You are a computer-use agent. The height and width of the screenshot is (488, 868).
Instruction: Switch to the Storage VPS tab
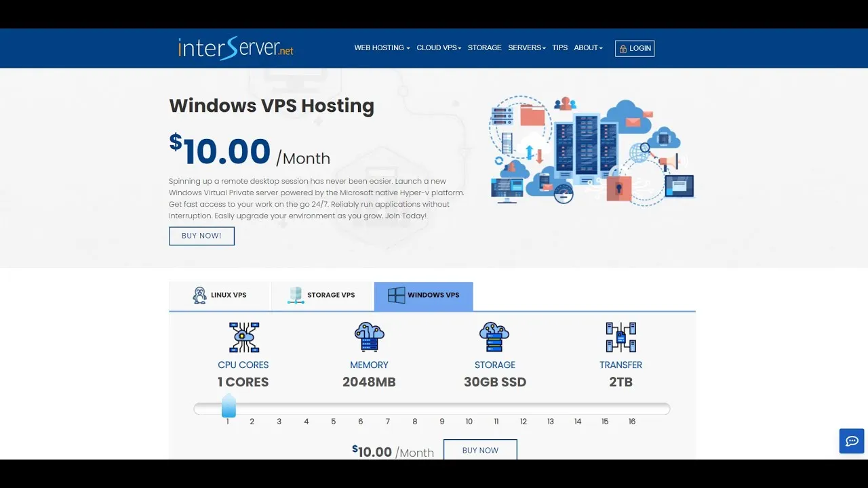coord(322,296)
